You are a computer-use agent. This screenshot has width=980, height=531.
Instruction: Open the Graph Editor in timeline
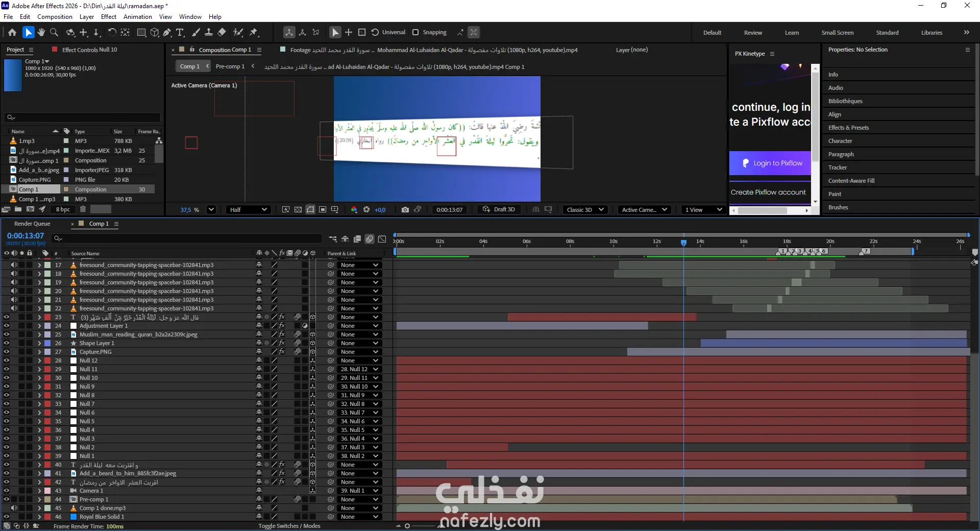point(382,238)
